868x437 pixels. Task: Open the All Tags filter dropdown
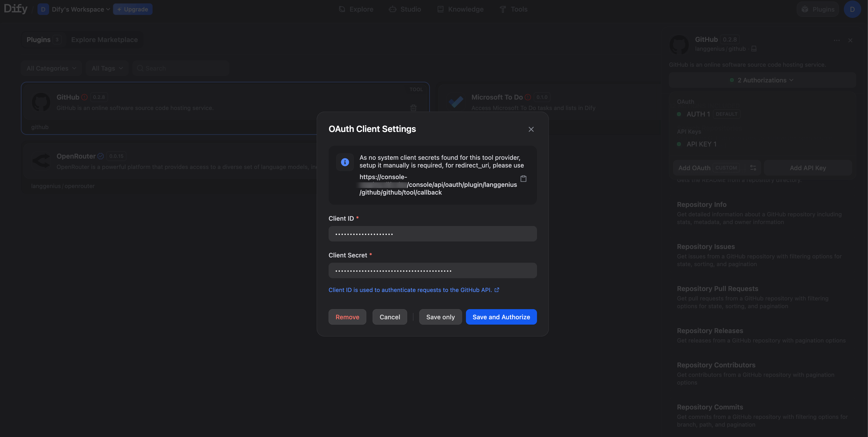tap(107, 68)
